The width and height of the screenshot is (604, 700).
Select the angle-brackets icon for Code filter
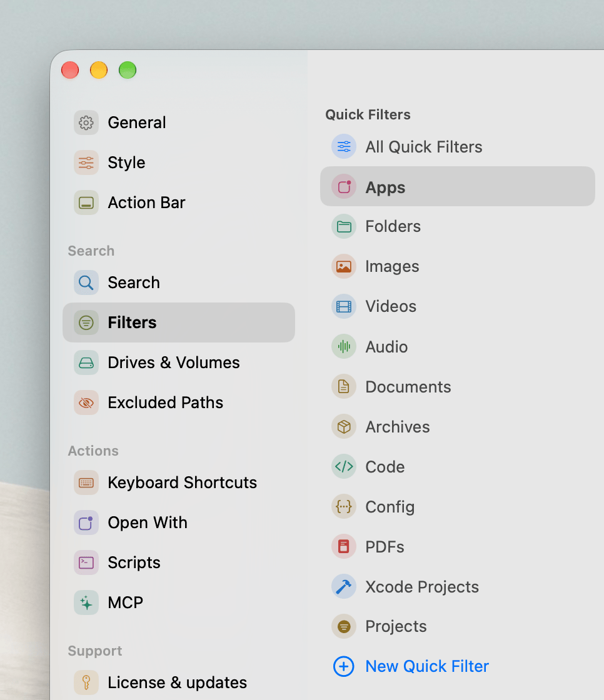[344, 466]
